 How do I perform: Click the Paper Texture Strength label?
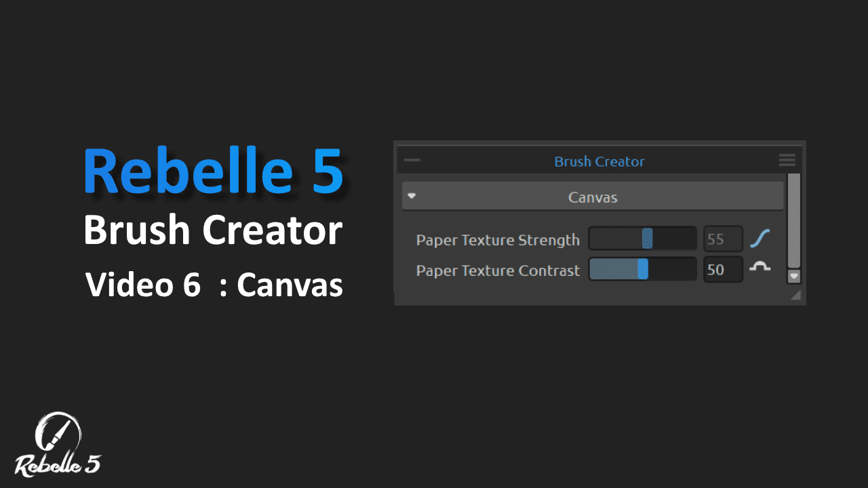(x=498, y=240)
